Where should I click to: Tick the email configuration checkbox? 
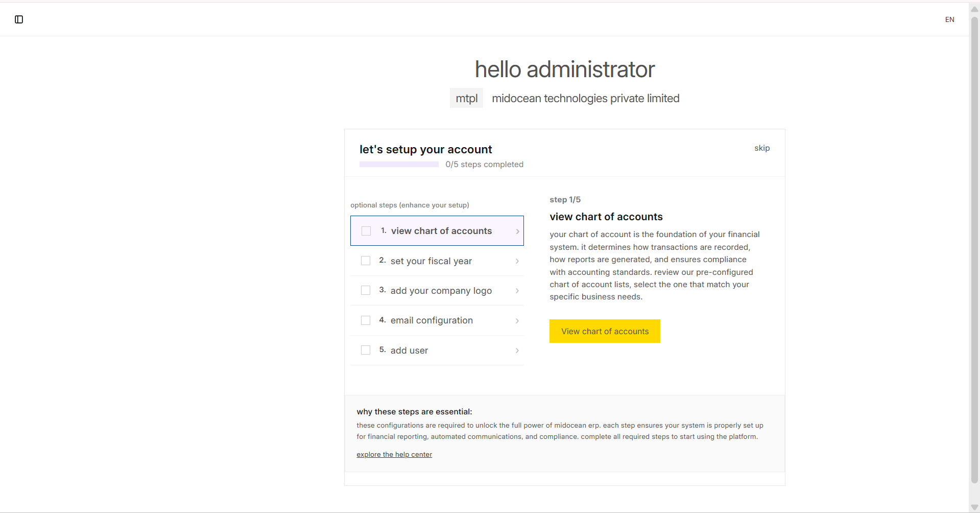tap(366, 320)
